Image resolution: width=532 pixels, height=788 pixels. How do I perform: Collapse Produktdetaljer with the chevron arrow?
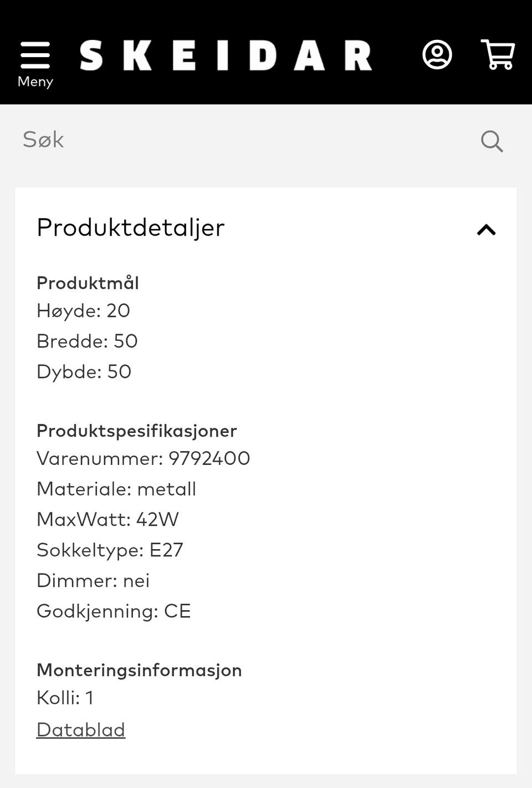[x=486, y=229]
